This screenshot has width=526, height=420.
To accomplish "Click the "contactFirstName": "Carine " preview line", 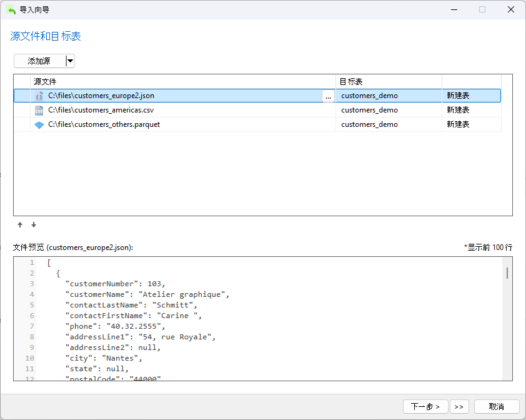I will pos(134,316).
